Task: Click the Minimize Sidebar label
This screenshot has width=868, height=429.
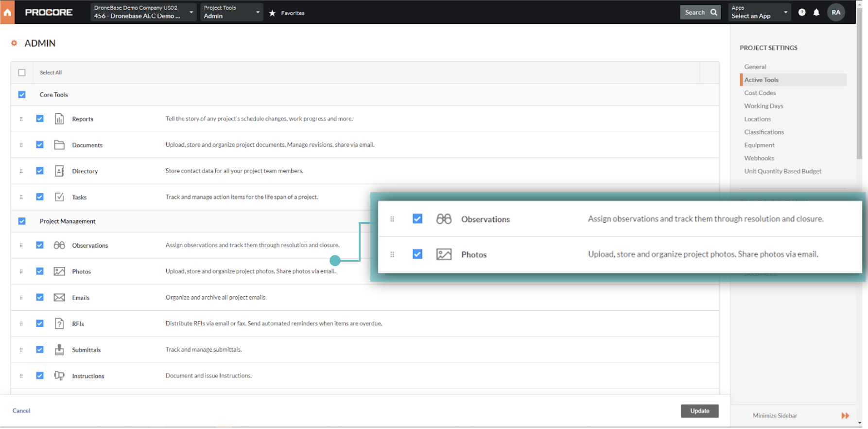Action: click(775, 416)
